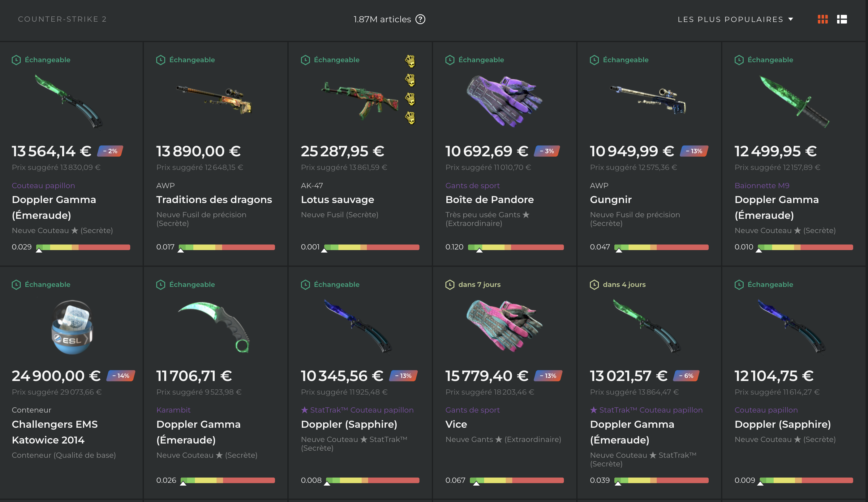This screenshot has width=868, height=502.
Task: Click the help icon beside 1.87M articles
Action: click(420, 19)
